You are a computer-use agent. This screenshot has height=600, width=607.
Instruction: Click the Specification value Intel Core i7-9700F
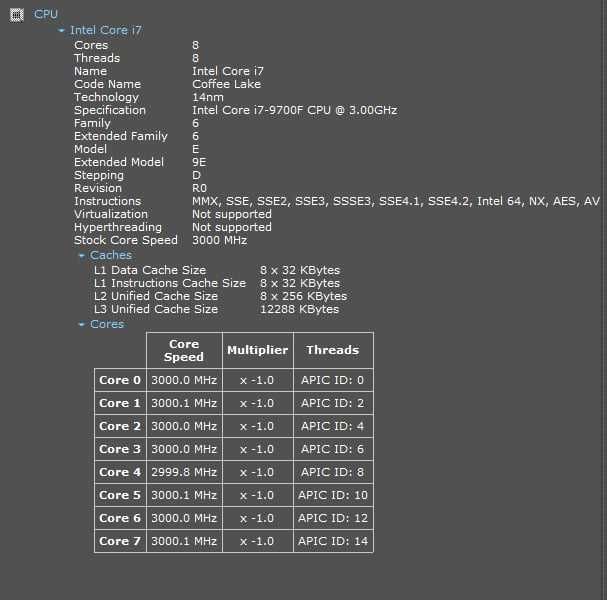pos(295,110)
